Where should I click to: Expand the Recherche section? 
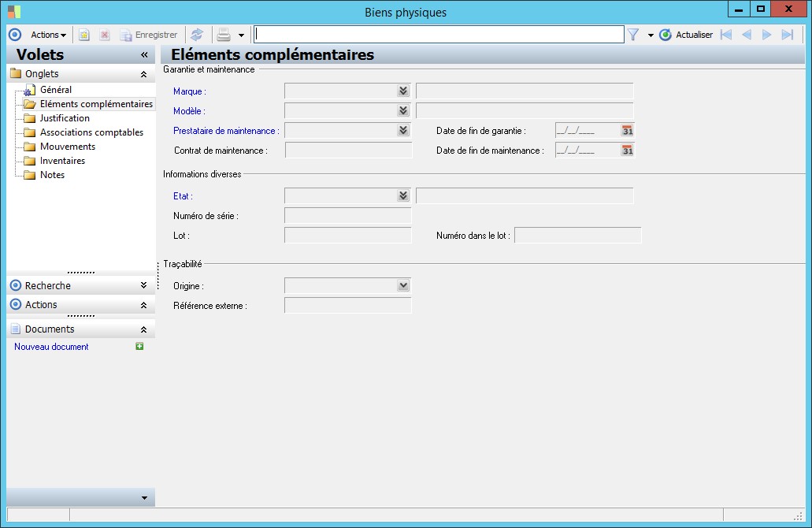pyautogui.click(x=143, y=285)
